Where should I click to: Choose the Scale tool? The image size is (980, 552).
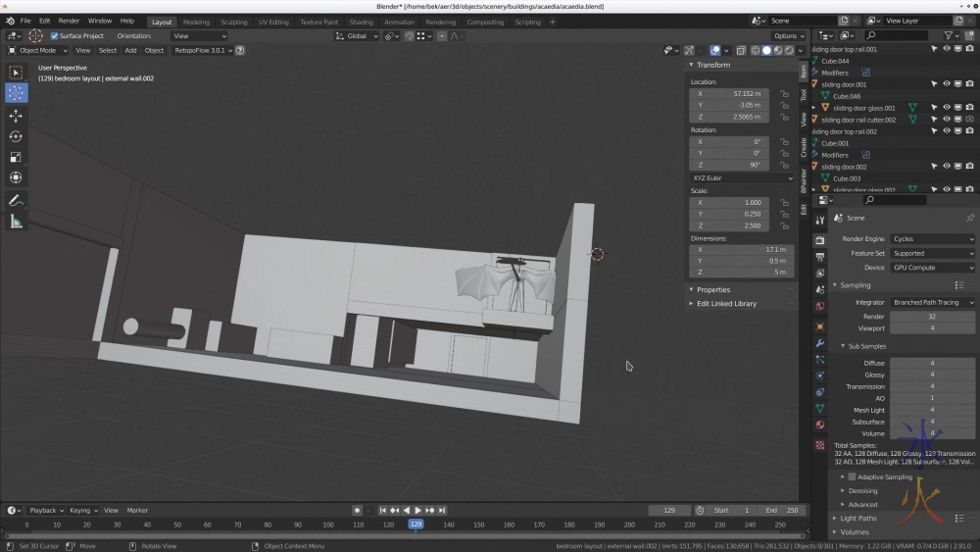pyautogui.click(x=16, y=157)
